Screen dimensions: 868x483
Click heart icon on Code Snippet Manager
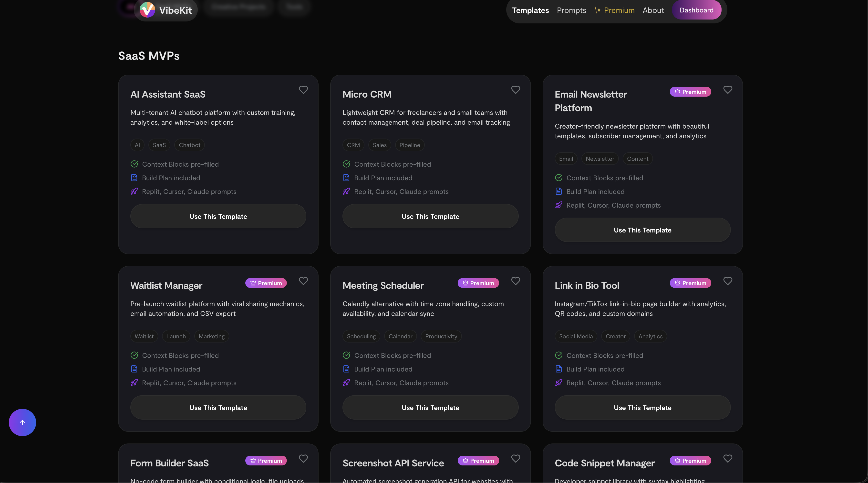pyautogui.click(x=727, y=458)
